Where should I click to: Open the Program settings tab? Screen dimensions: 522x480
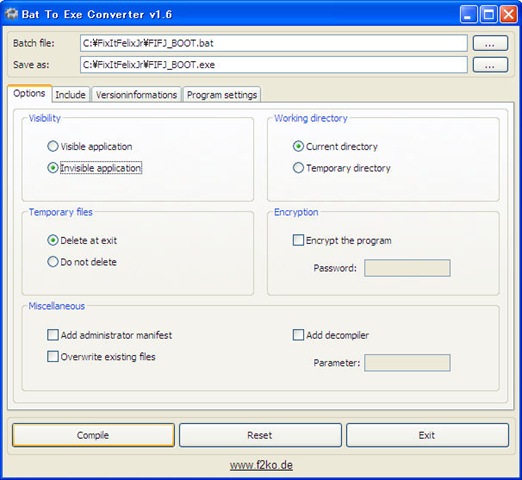pyautogui.click(x=222, y=95)
